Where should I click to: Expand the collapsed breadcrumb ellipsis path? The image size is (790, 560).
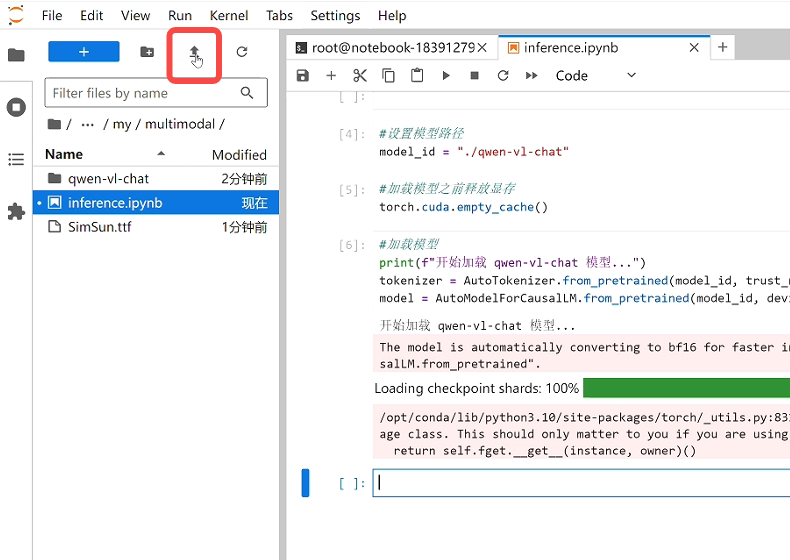(87, 124)
